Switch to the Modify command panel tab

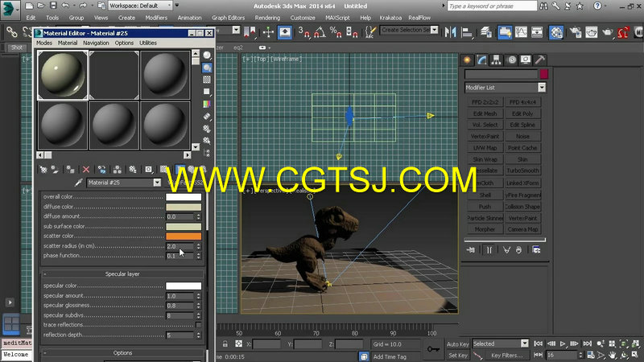coord(481,60)
